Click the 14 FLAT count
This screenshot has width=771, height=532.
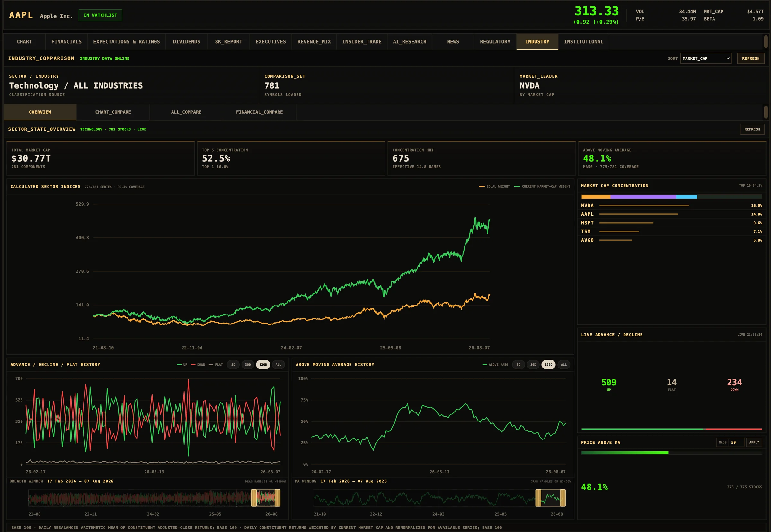tap(671, 382)
